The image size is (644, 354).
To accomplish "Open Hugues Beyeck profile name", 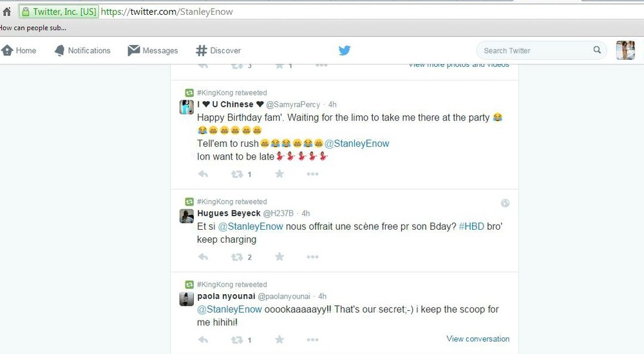I will 229,213.
